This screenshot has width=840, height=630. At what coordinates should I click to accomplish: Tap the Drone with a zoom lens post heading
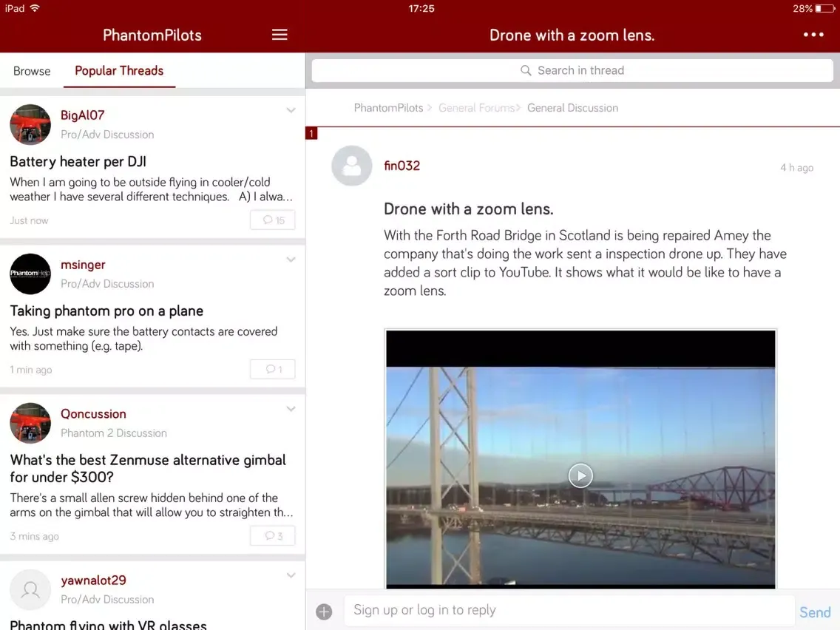click(468, 209)
